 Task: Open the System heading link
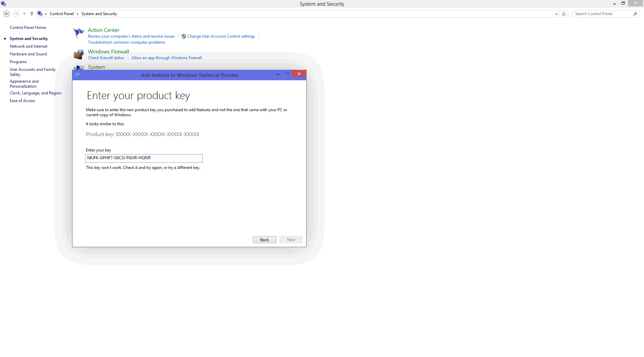96,67
